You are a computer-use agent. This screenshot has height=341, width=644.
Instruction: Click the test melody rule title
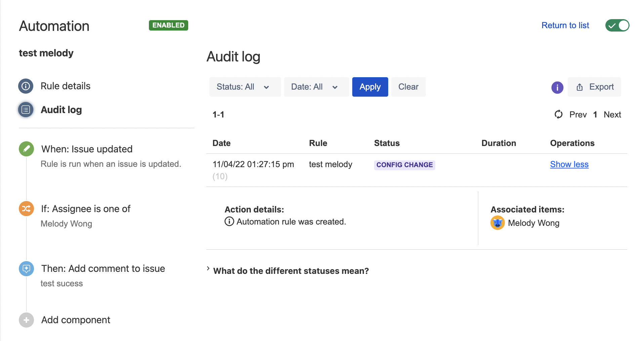(46, 53)
